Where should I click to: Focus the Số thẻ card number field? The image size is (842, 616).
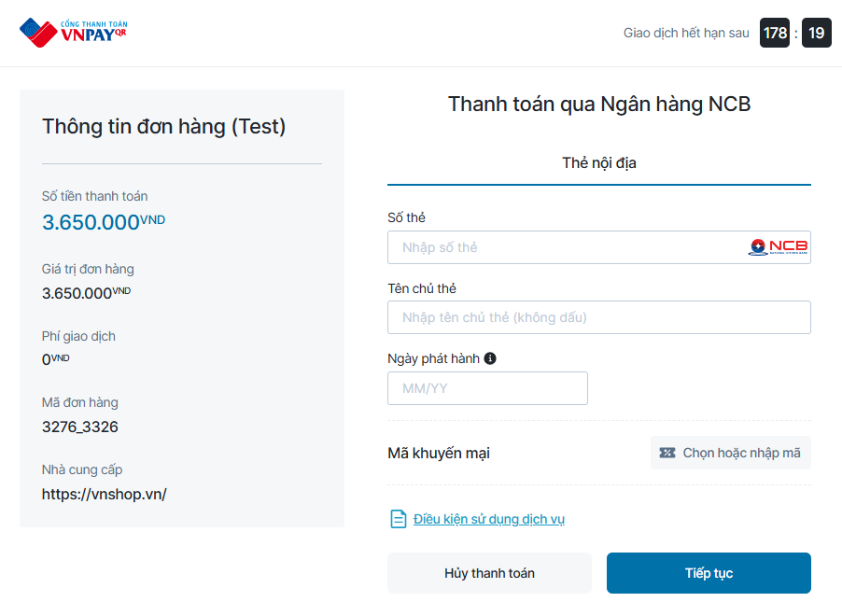566,247
